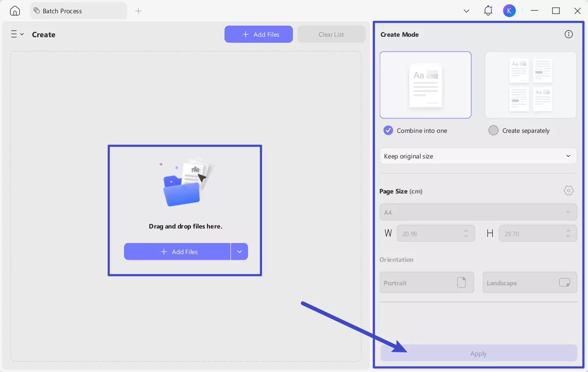Image resolution: width=588 pixels, height=372 pixels.
Task: Increase the width value with the stepper
Action: click(466, 231)
